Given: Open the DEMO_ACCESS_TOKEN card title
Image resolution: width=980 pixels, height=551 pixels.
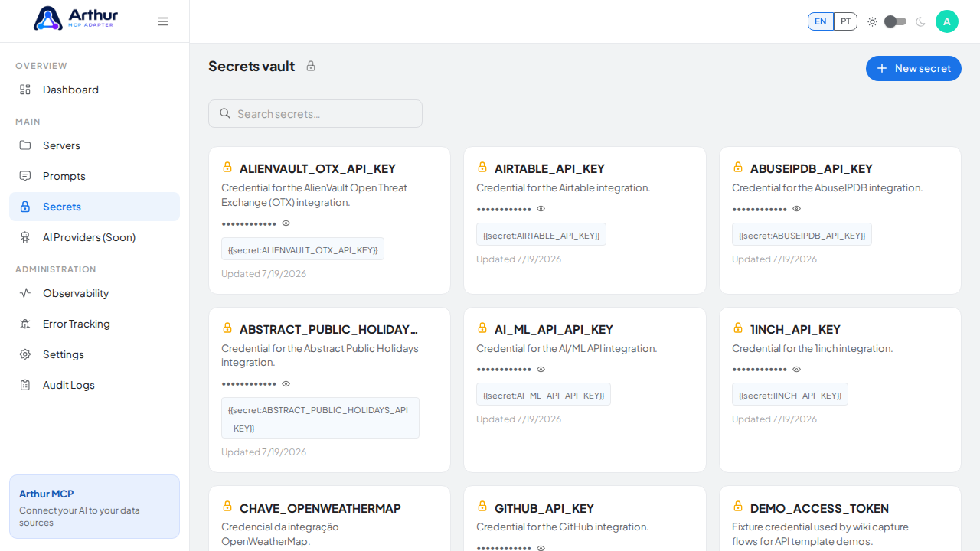Looking at the screenshot, I should [x=819, y=508].
